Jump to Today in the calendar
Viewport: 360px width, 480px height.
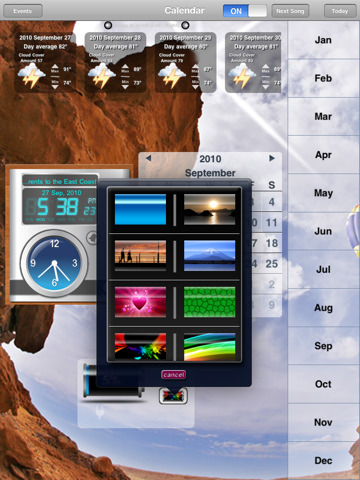(x=340, y=11)
